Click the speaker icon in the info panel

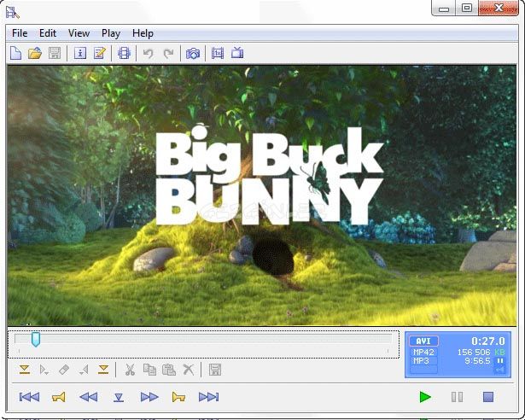499,370
